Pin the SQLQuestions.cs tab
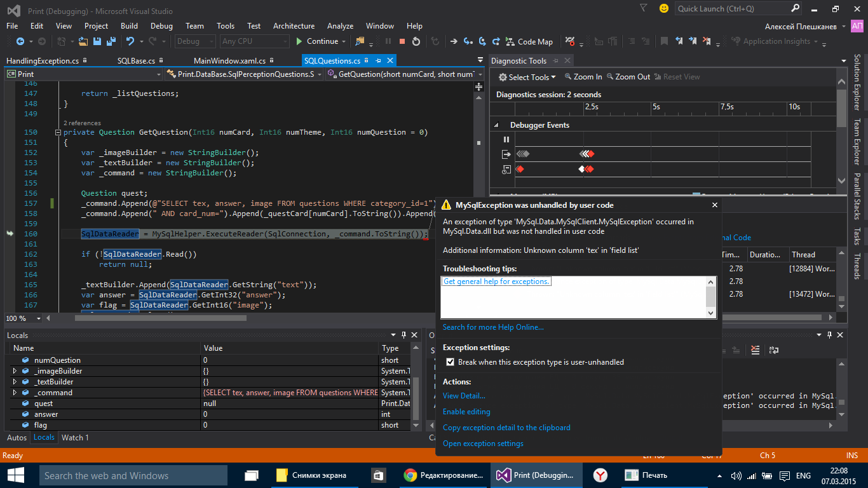This screenshot has width=868, height=488. (378, 60)
